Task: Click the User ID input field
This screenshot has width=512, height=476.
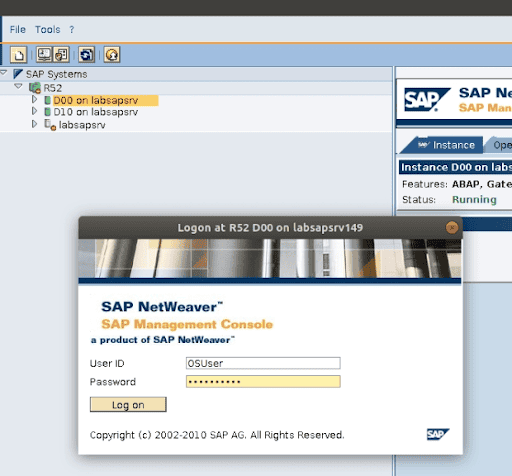Action: (x=263, y=363)
